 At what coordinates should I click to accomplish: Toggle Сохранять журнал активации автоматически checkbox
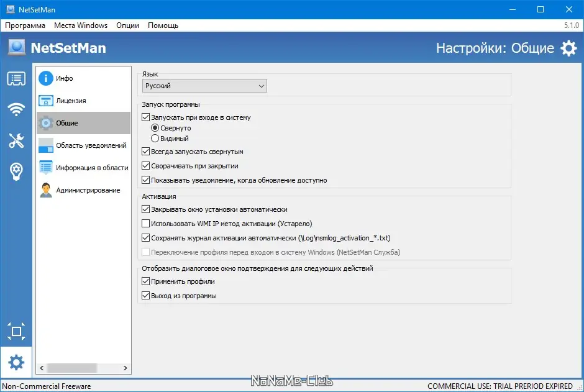click(145, 237)
